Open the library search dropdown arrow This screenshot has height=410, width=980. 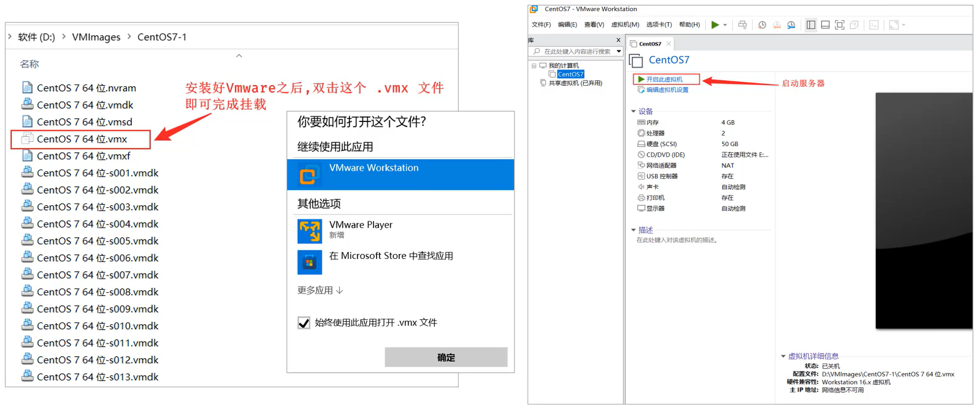click(x=618, y=51)
